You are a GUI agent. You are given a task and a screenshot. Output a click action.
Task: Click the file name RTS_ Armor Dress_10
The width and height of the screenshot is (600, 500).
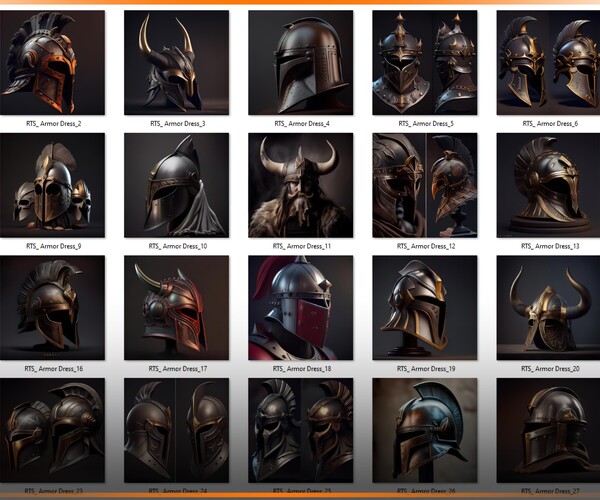[178, 246]
